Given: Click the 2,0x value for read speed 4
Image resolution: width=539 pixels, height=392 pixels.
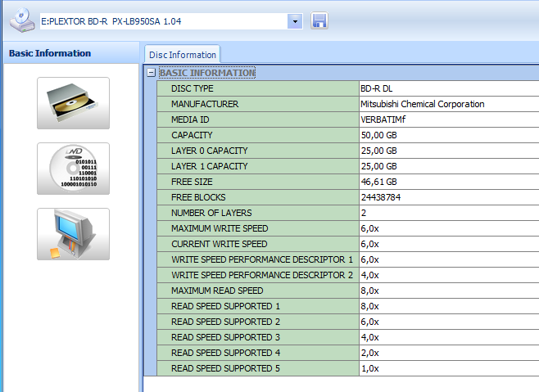Looking at the screenshot, I should [x=370, y=353].
